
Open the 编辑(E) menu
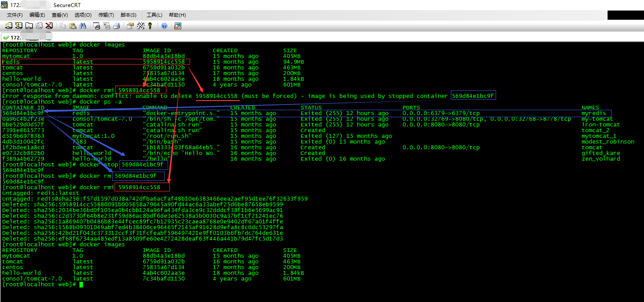click(x=37, y=15)
